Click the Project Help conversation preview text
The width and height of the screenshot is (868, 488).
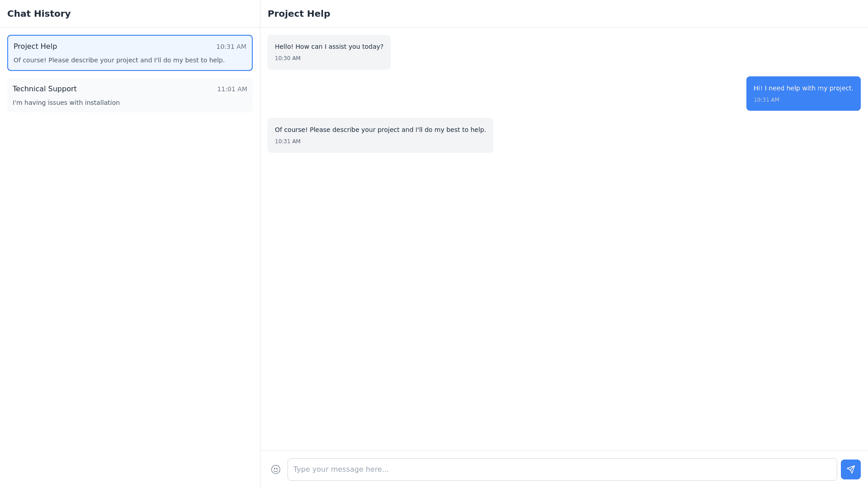(119, 60)
